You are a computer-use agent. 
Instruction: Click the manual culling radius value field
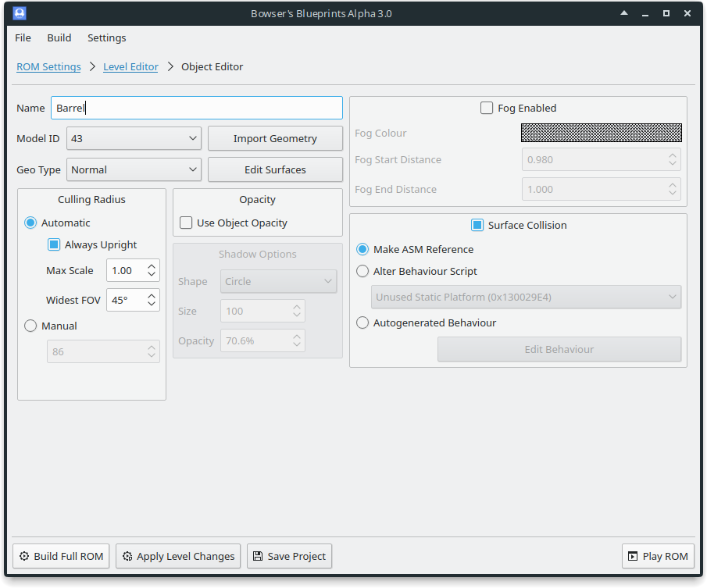tap(103, 351)
